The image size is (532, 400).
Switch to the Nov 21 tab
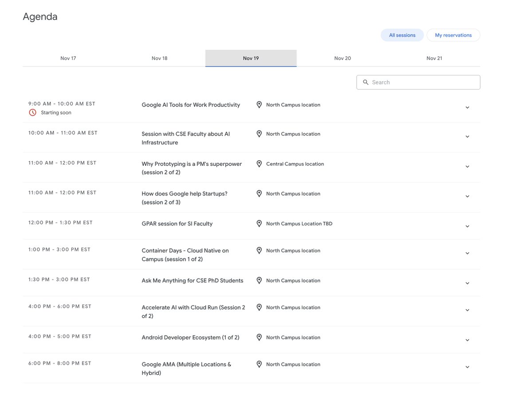[434, 58]
